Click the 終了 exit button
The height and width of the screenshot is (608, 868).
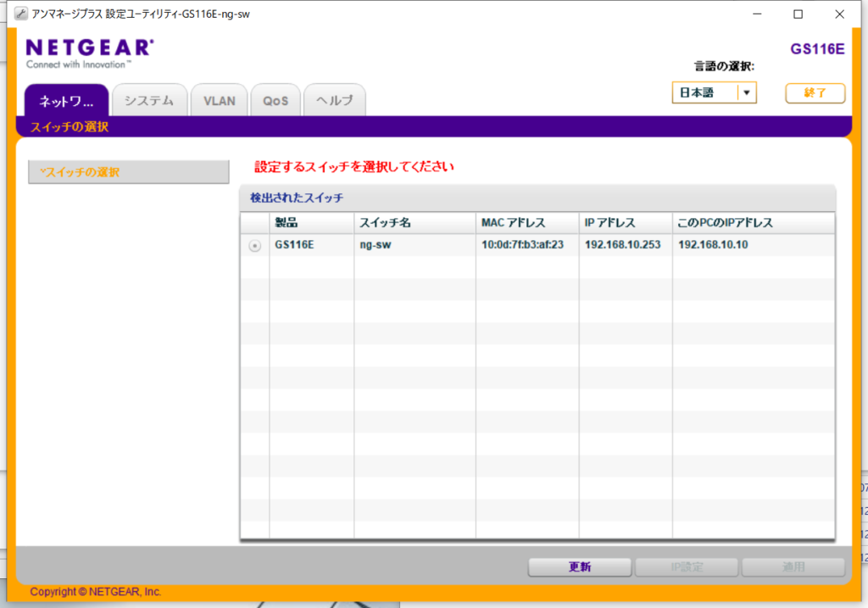[815, 93]
